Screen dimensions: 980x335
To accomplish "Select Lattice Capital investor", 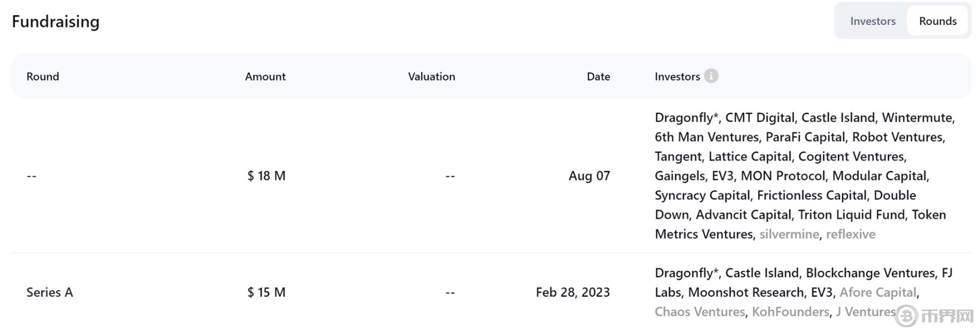I will 750,157.
